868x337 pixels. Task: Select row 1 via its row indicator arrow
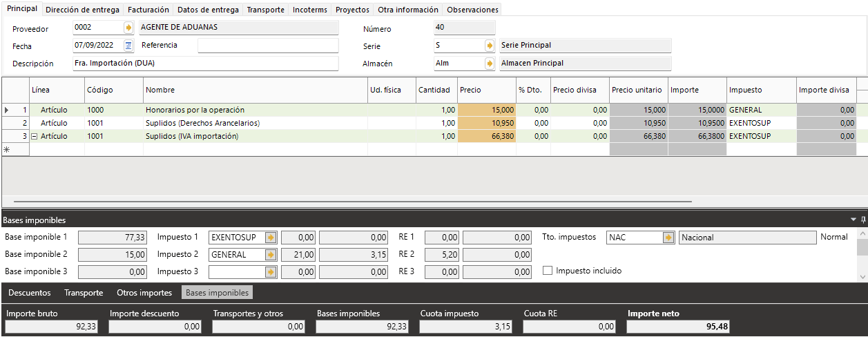[8, 110]
